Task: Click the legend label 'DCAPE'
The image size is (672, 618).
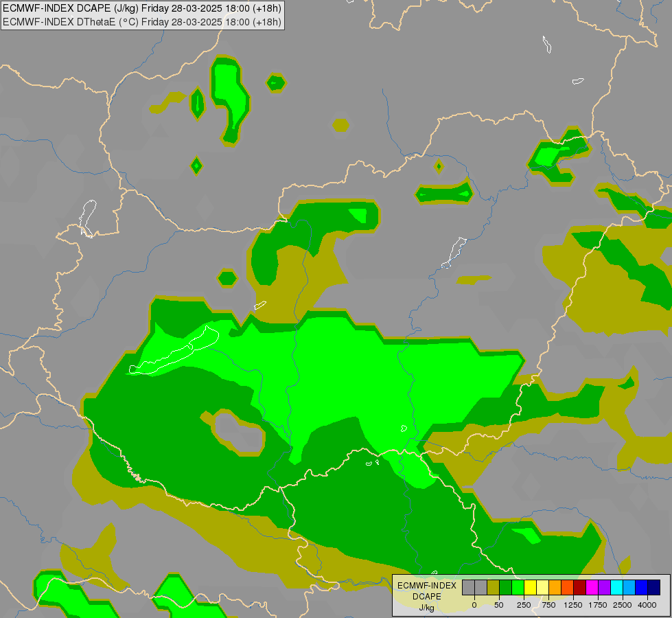Action: (427, 597)
